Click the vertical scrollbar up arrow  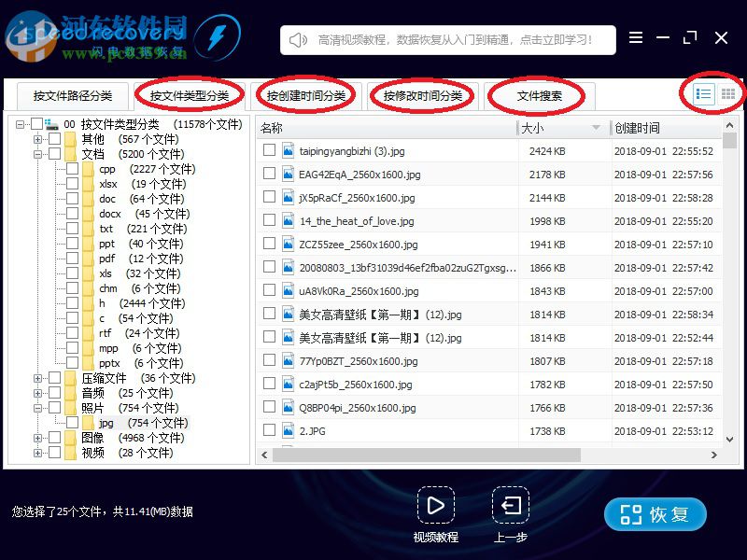tap(729, 125)
